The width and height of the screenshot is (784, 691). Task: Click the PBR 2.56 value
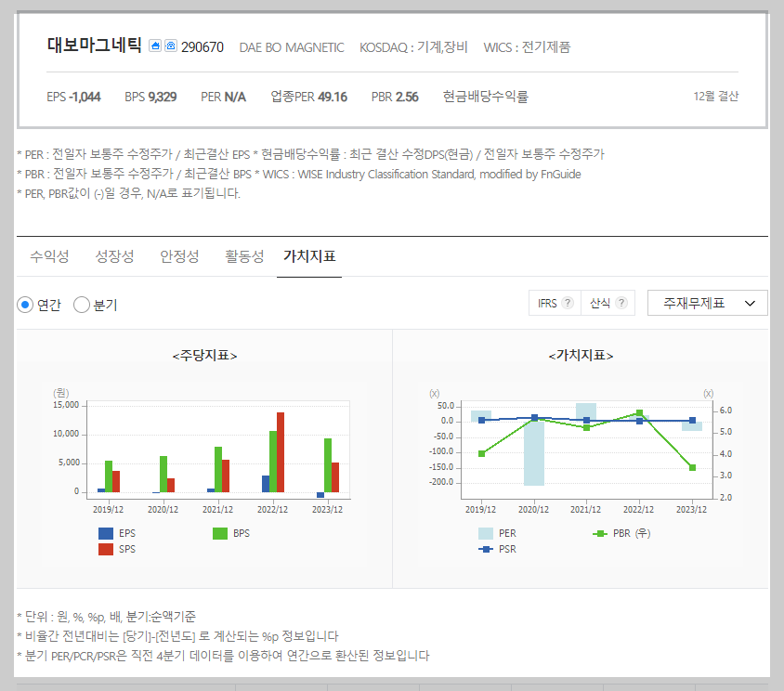tap(395, 97)
